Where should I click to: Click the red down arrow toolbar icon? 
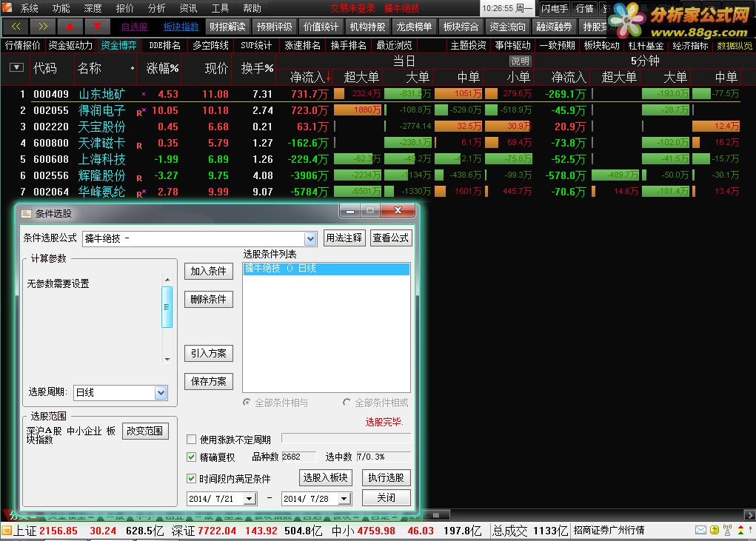click(98, 27)
